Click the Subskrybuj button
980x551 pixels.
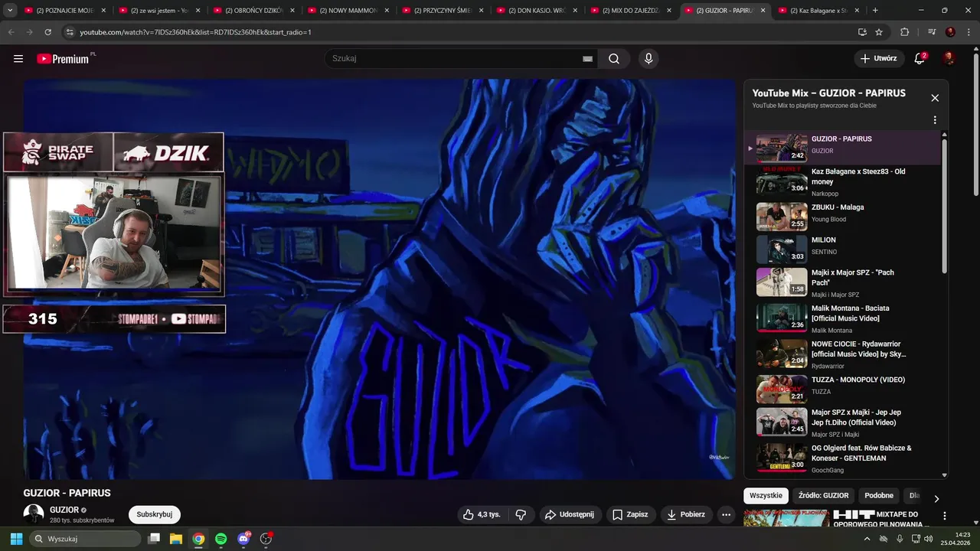coord(155,515)
